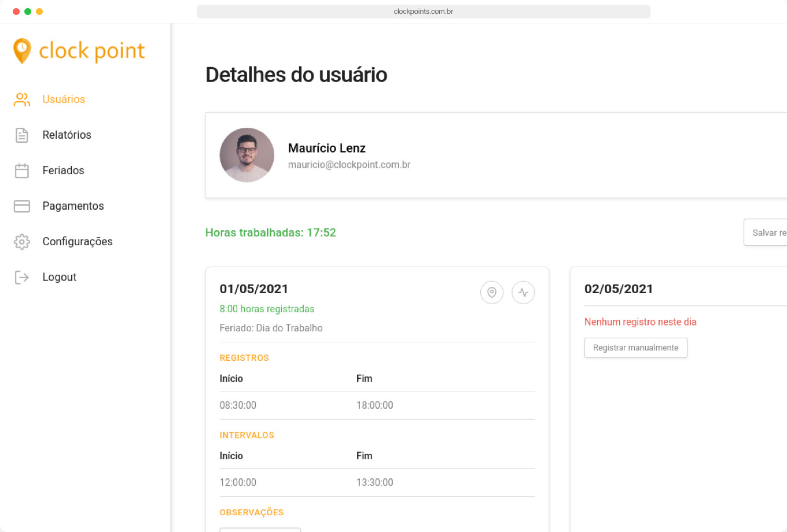787x532 pixels.
Task: Click Nenhum registro neste dia message
Action: point(641,322)
